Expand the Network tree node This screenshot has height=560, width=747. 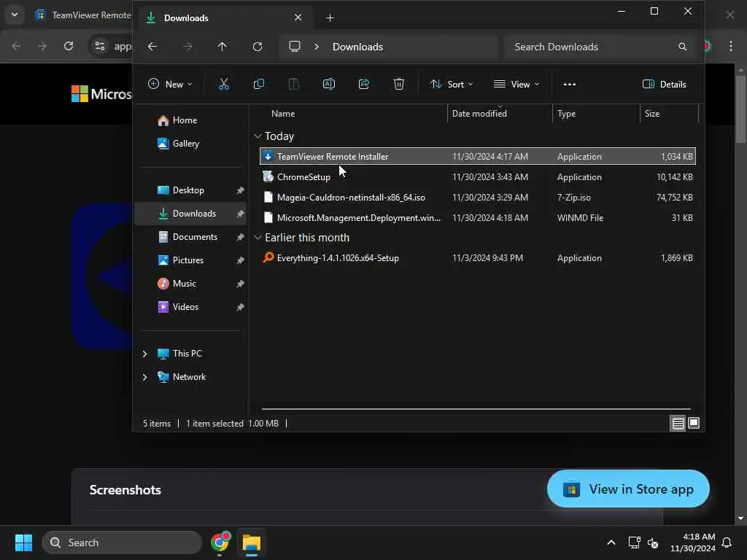pos(145,377)
